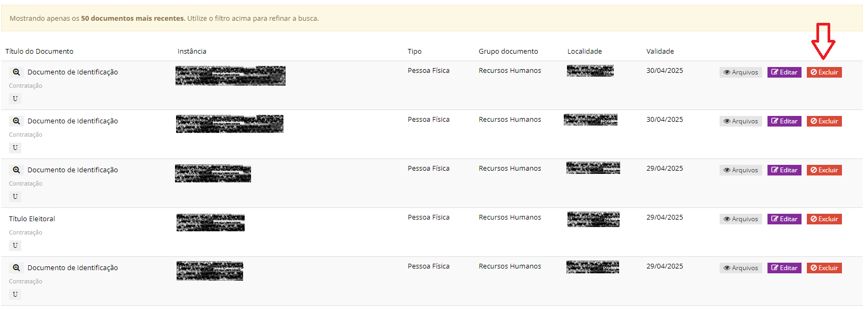Delete the Título Eleitoral document
The height and width of the screenshot is (310, 868).
[x=824, y=219]
